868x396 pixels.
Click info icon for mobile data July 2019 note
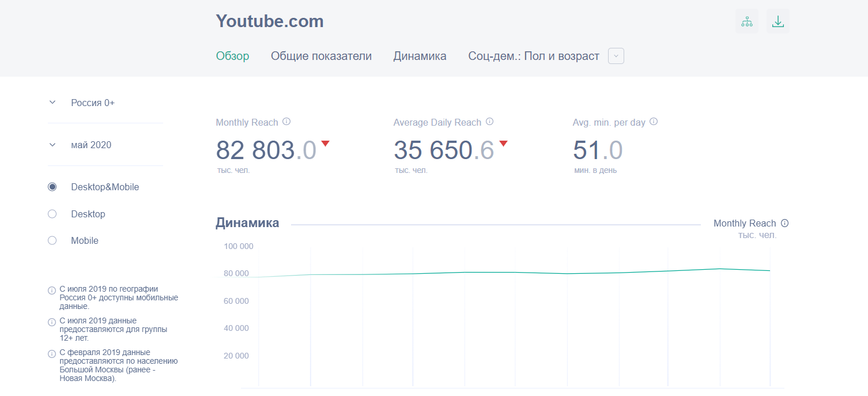[52, 290]
